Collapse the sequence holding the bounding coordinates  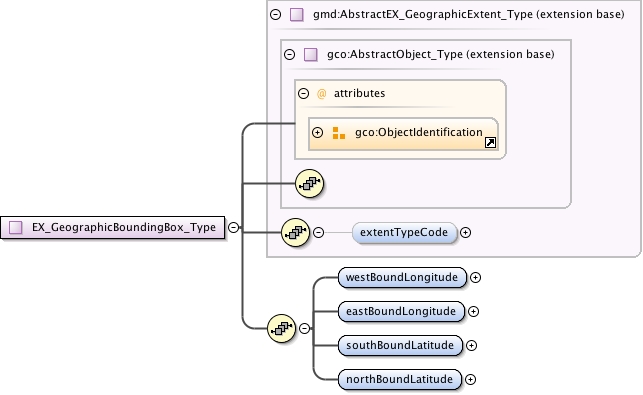click(x=304, y=329)
